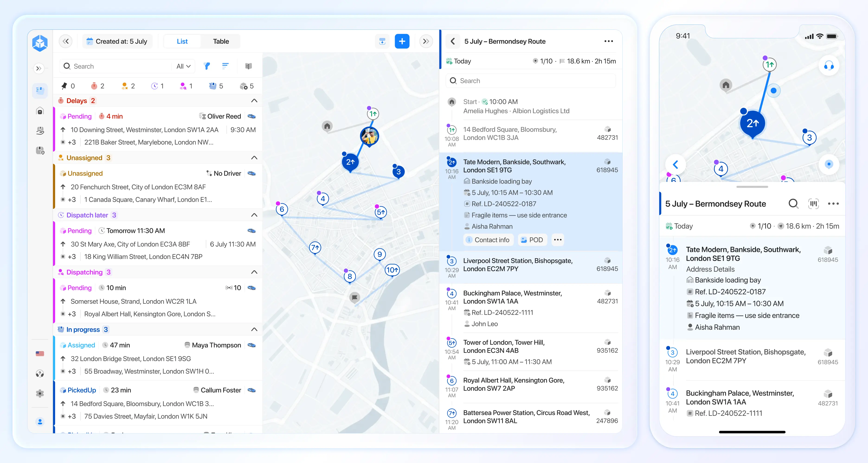The image size is (868, 463).
Task: Click the import/download icon beside plus button
Action: click(x=382, y=42)
